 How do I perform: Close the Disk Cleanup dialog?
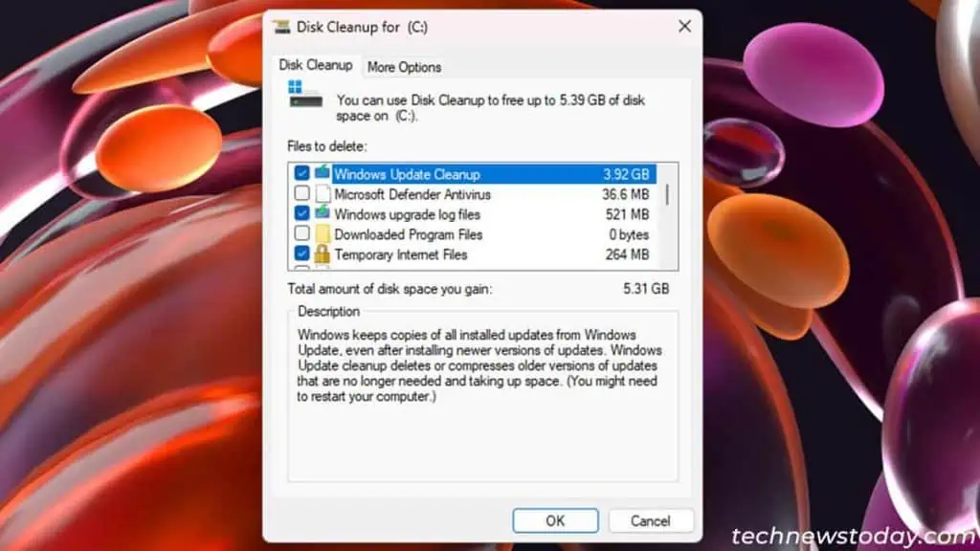(x=684, y=26)
